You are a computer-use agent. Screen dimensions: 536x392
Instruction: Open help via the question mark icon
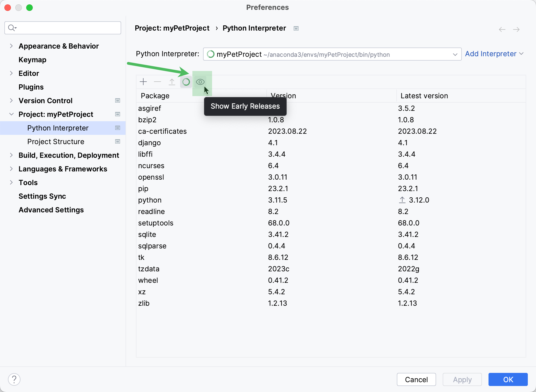coord(14,379)
